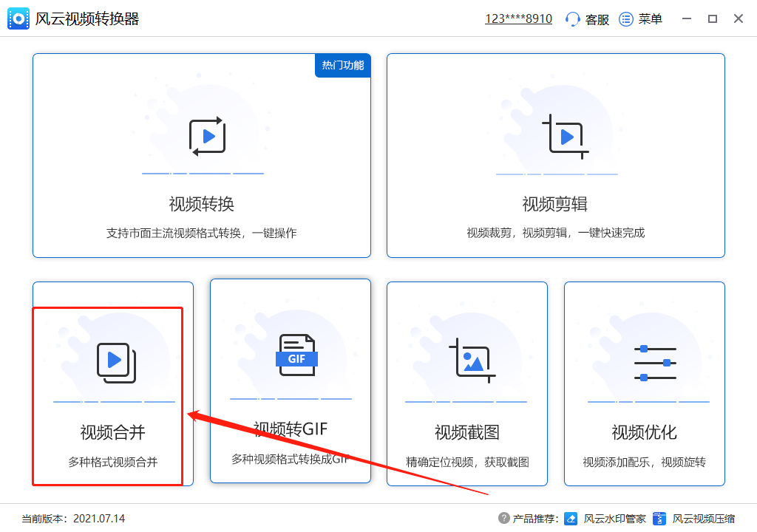
Task: Click the 视频转换 convert icon
Action: (x=207, y=136)
